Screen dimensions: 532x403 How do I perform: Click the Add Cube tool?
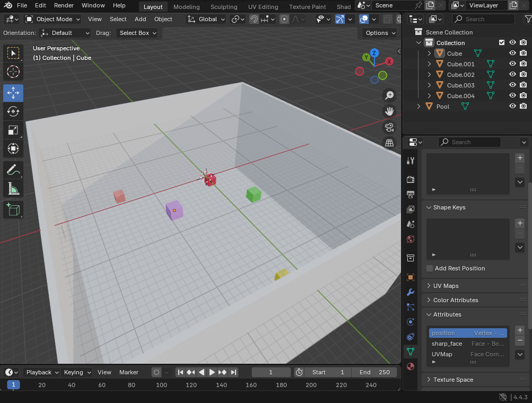tap(13, 209)
